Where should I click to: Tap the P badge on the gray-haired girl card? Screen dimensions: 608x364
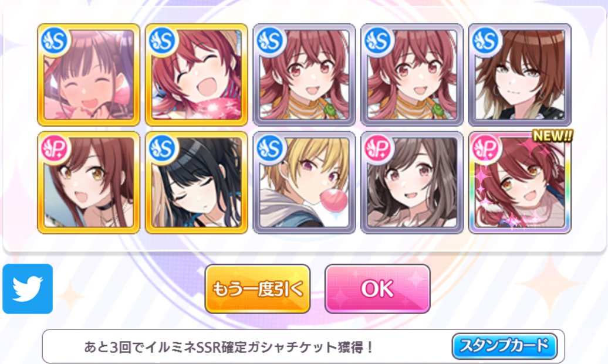click(378, 149)
